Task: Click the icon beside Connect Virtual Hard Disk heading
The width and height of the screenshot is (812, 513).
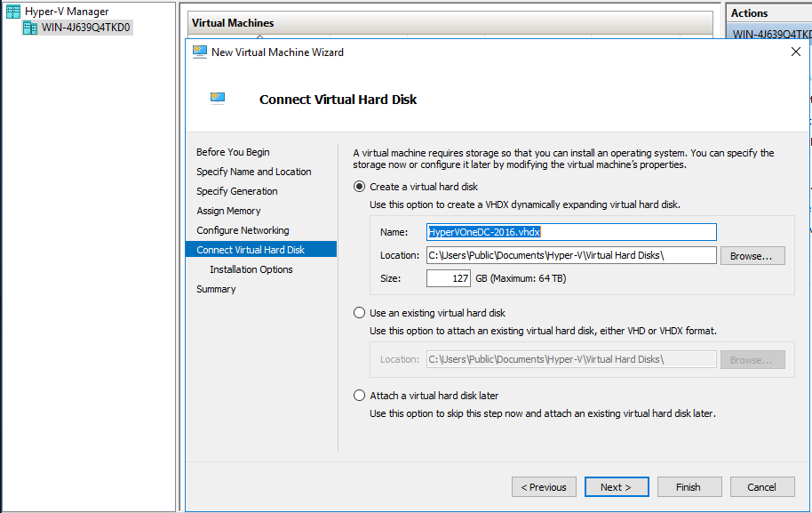Action: tap(218, 97)
